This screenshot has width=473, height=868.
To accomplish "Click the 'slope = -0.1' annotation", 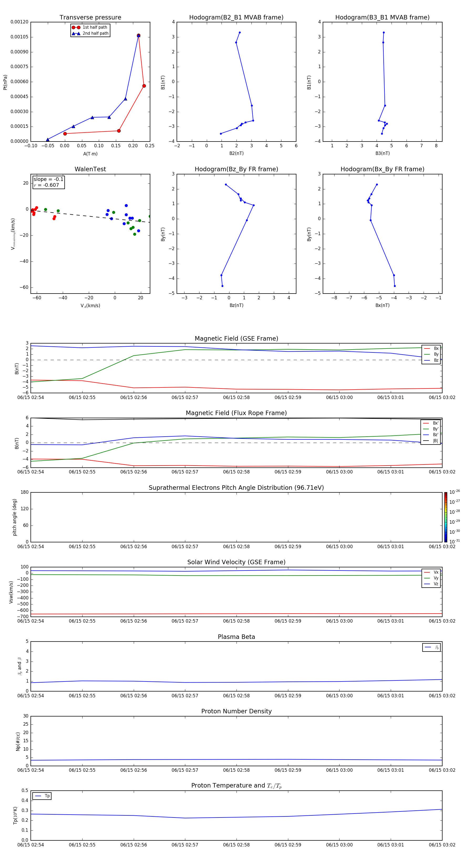I will (x=48, y=179).
